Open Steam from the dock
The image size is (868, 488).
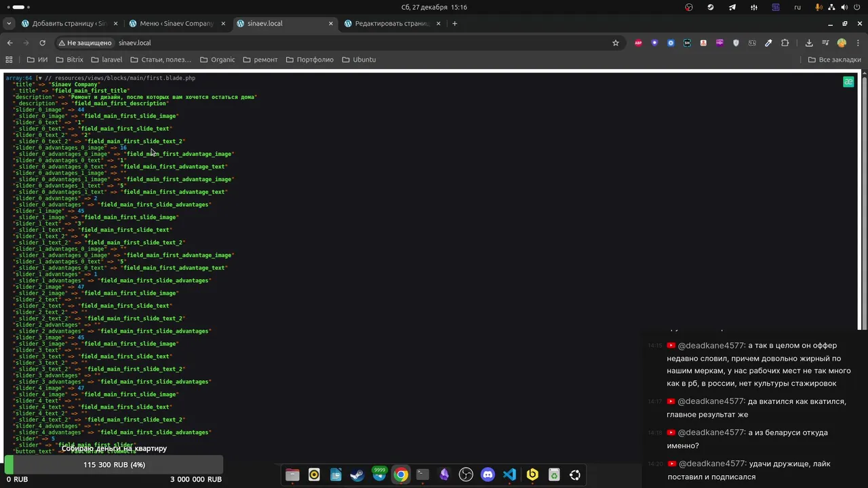[x=357, y=474]
